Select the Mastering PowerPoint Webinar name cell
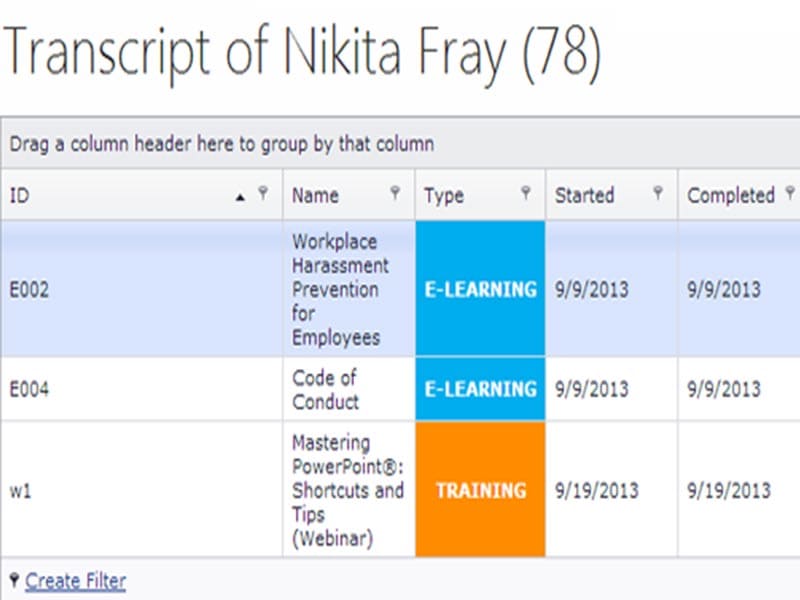The width and height of the screenshot is (800, 600). coord(347,490)
